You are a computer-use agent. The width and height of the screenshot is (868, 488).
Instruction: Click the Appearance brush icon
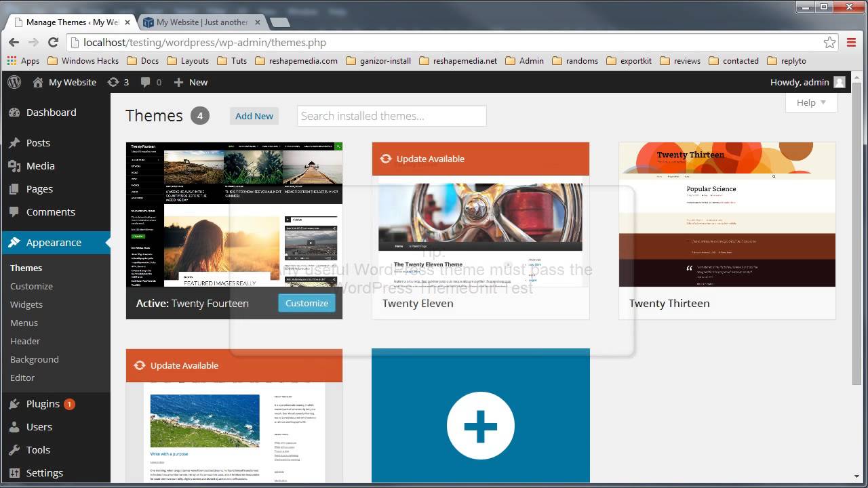15,242
